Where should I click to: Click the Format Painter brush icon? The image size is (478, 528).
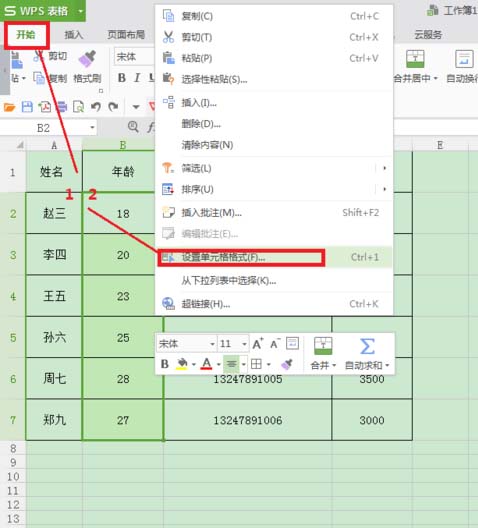[87, 59]
